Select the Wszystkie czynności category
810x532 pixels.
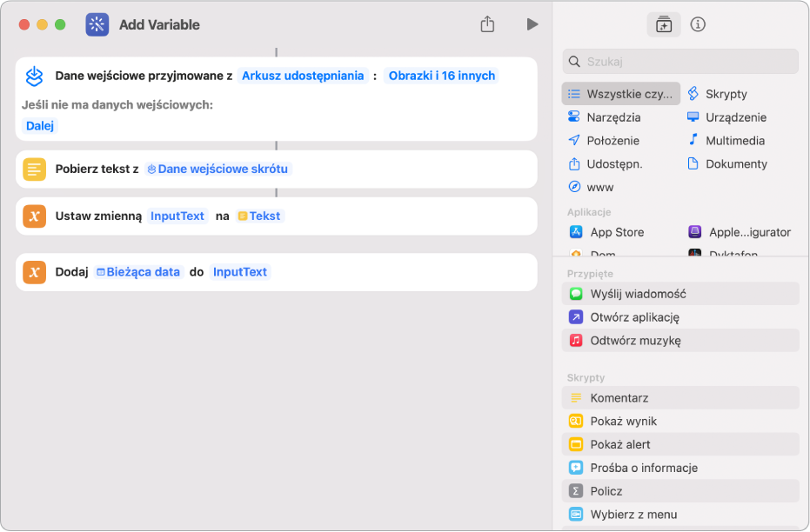[621, 94]
